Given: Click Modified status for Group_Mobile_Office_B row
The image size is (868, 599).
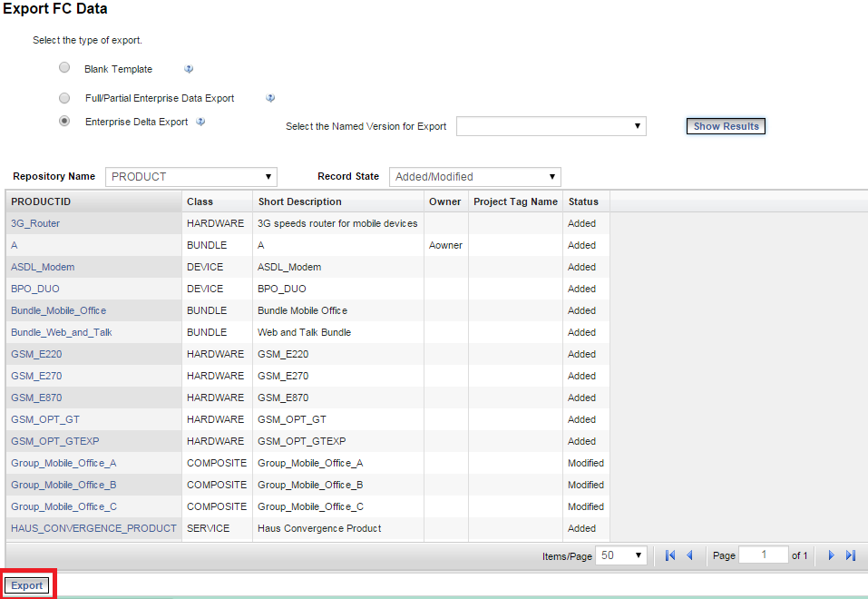Looking at the screenshot, I should (586, 485).
